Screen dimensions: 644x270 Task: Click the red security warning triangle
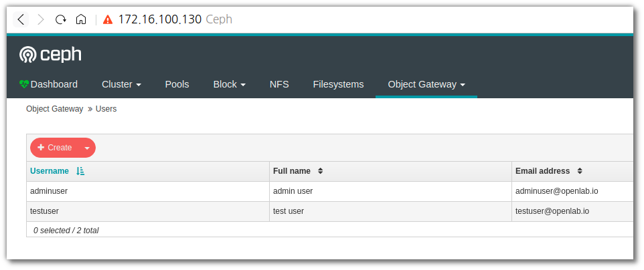point(108,19)
